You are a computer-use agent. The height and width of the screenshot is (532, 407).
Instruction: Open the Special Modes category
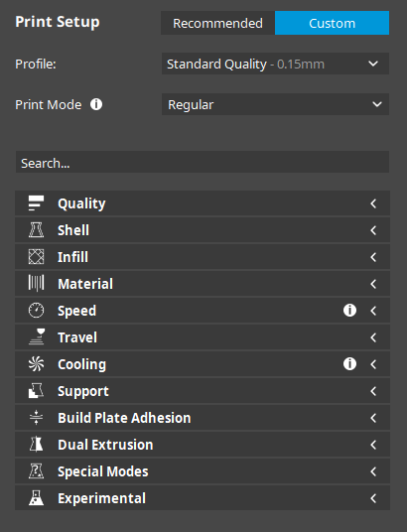[x=203, y=471]
